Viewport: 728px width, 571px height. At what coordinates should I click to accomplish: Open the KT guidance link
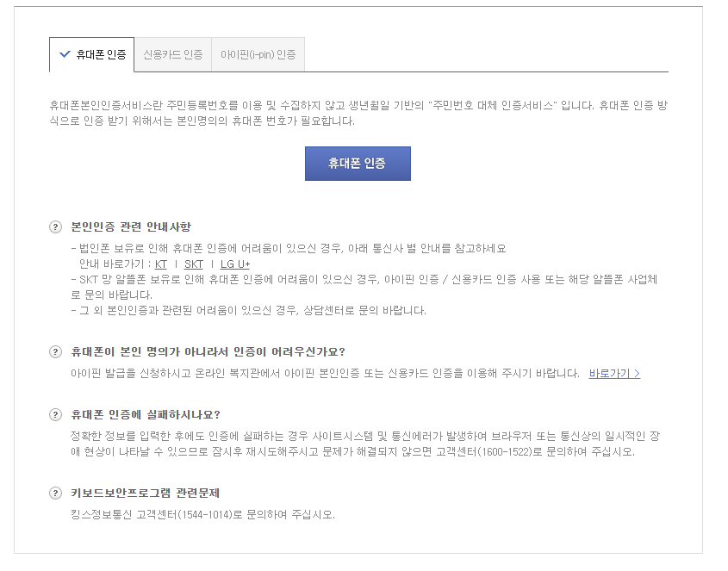pyautogui.click(x=160, y=264)
